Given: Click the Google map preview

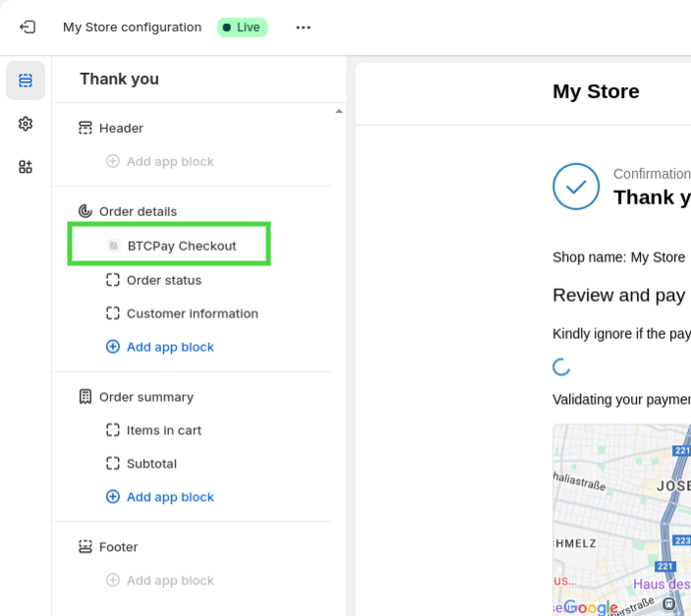Looking at the screenshot, I should [x=622, y=520].
